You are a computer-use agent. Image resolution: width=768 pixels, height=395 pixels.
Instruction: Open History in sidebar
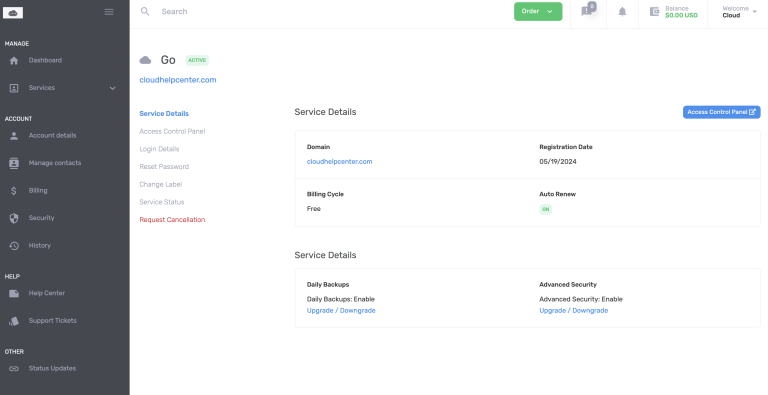(40, 246)
